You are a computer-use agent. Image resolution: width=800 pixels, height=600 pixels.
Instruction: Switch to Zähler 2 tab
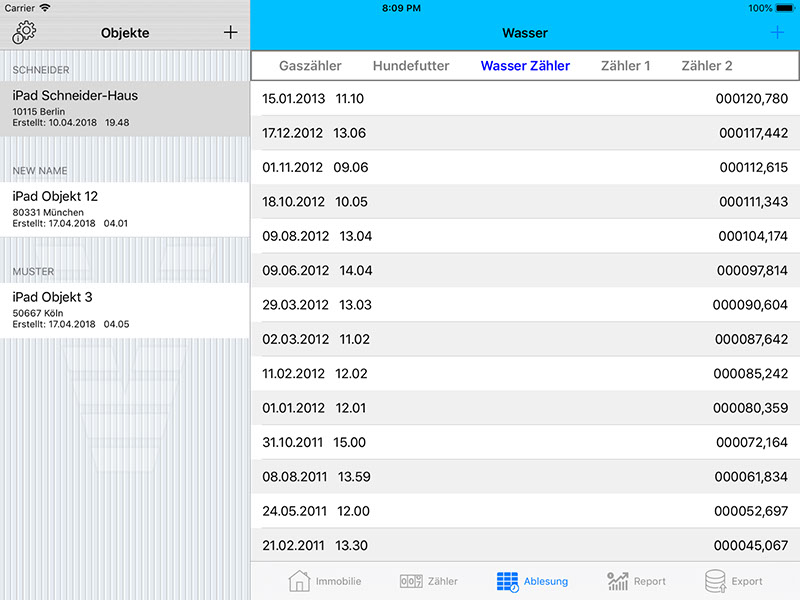click(706, 66)
